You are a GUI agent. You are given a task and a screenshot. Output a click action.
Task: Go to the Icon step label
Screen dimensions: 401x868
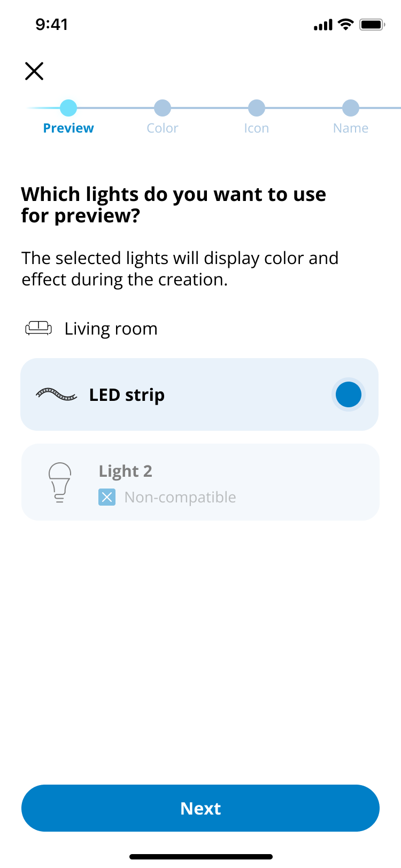point(257,128)
